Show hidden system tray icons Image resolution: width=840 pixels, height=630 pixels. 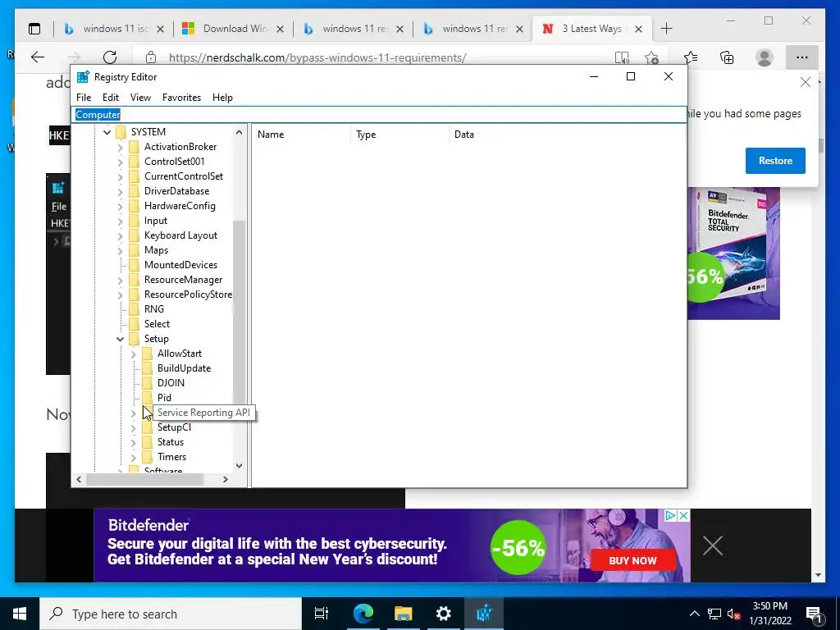click(x=694, y=614)
